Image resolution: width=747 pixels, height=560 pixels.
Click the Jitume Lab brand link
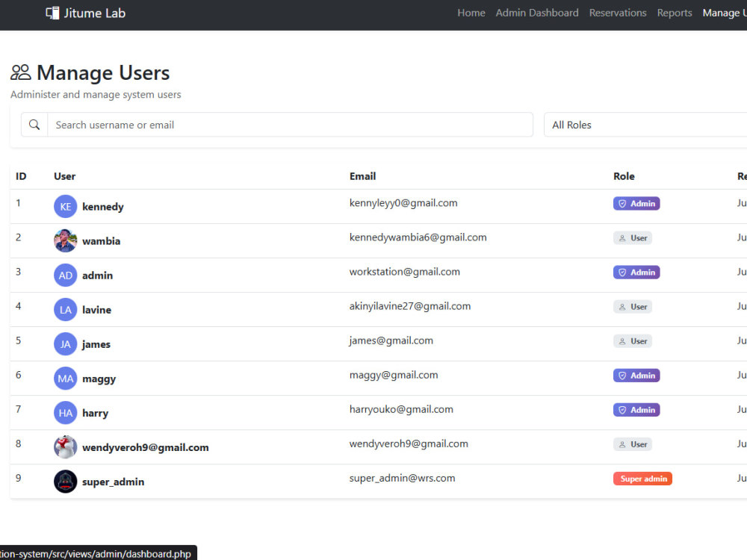86,13
